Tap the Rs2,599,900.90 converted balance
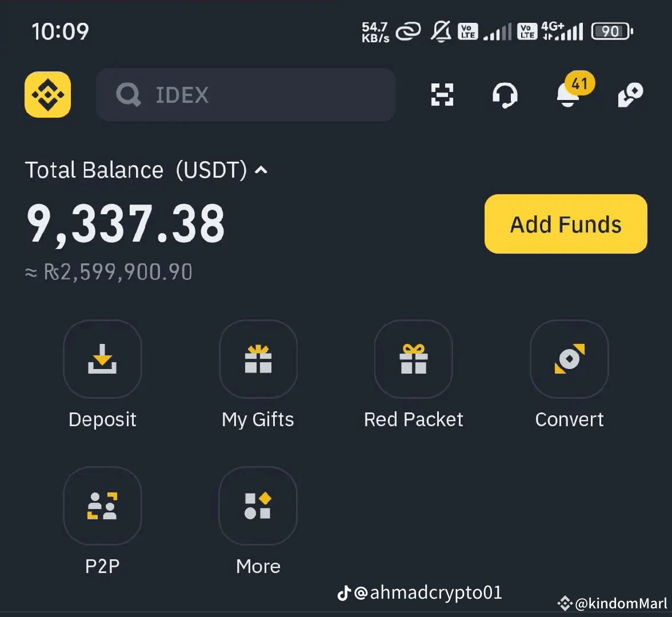The height and width of the screenshot is (617, 672). 109,272
